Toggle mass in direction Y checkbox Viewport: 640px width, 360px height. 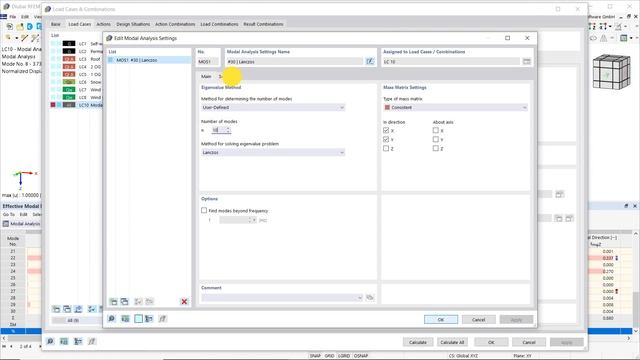[386, 139]
